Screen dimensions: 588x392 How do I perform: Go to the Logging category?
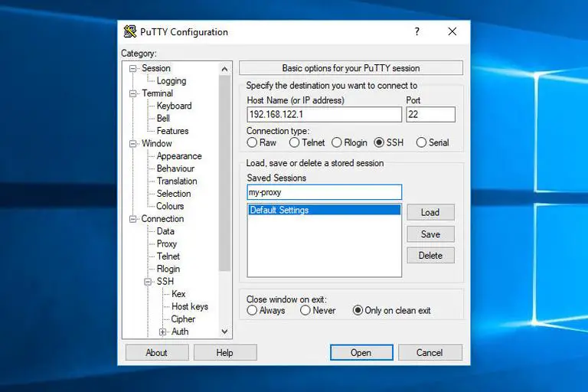pyautogui.click(x=171, y=81)
